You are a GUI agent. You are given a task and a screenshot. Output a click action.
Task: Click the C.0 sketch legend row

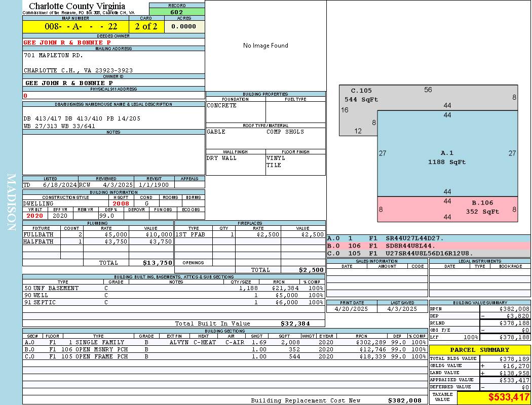coord(428,253)
